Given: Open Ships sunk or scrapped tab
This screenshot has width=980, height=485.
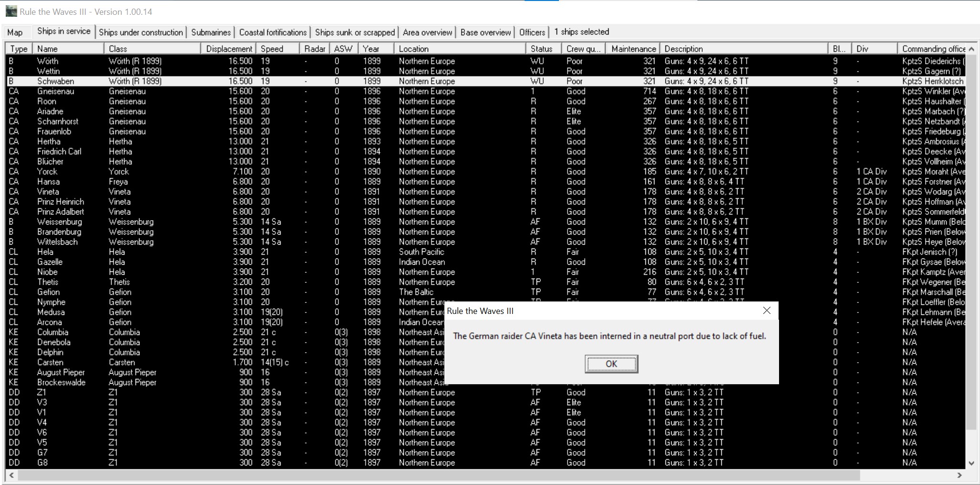Looking at the screenshot, I should pos(355,32).
